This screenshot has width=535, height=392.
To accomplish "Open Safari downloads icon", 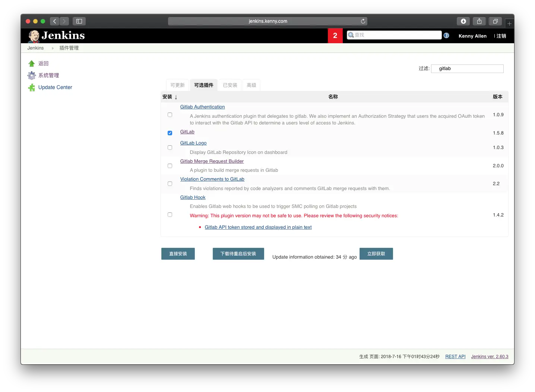I will pos(463,21).
